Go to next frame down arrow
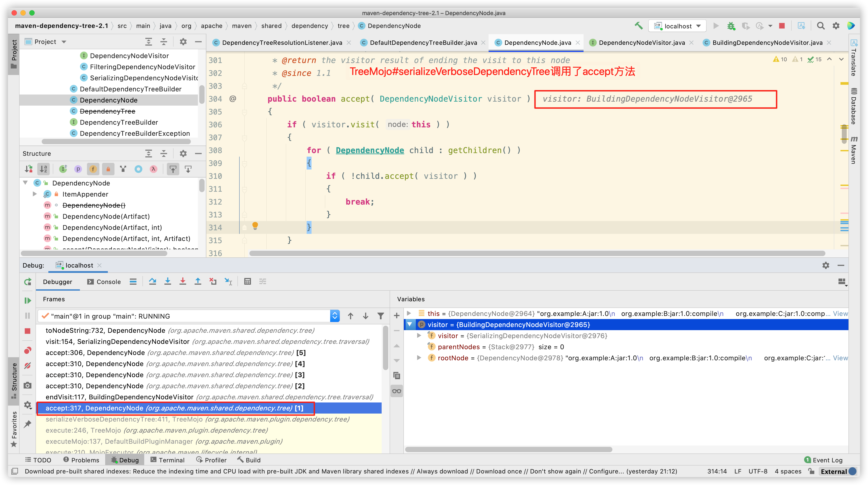Image resolution: width=868 pixels, height=485 pixels. click(x=365, y=316)
